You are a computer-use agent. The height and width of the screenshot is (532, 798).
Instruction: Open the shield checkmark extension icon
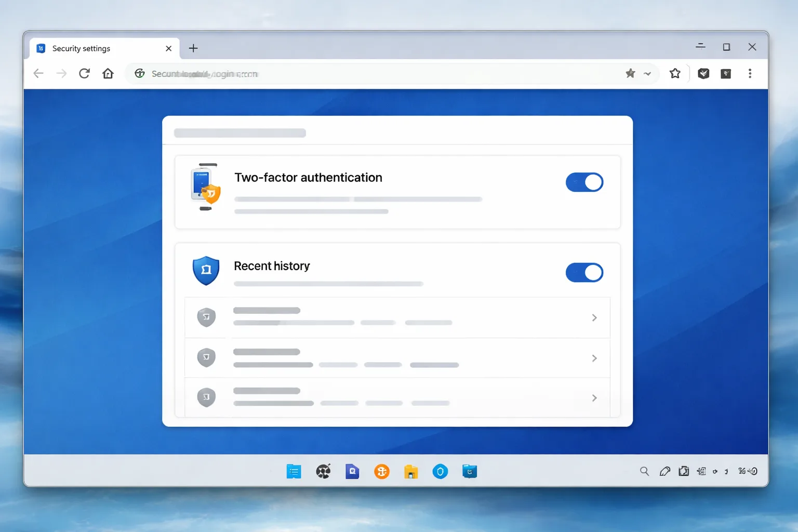tap(703, 73)
